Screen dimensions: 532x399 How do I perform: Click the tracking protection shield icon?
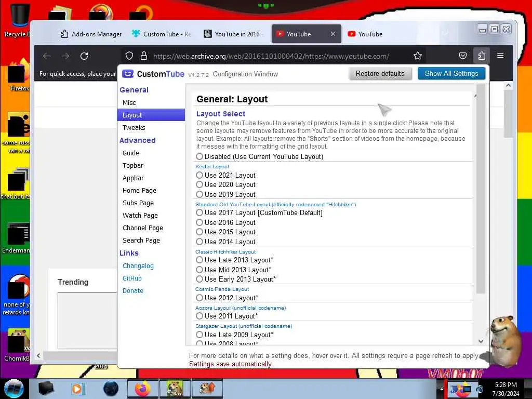(129, 56)
